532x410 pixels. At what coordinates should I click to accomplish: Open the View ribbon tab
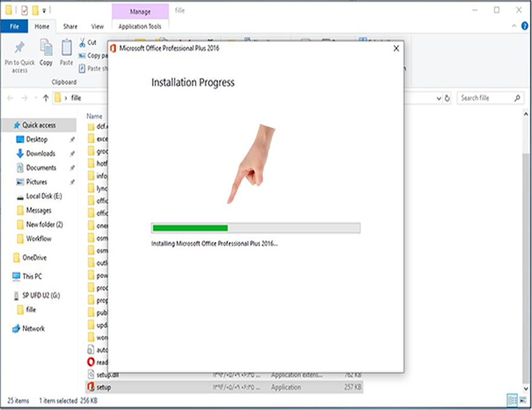(97, 27)
